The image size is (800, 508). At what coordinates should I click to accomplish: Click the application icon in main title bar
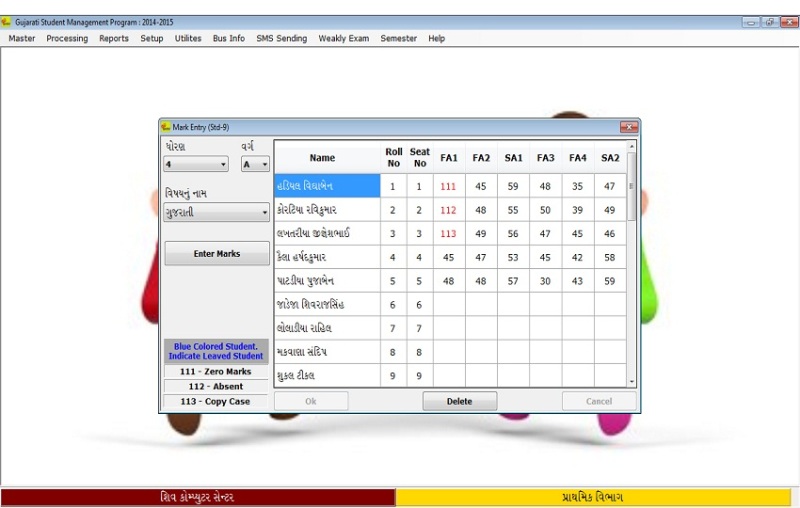(7, 21)
